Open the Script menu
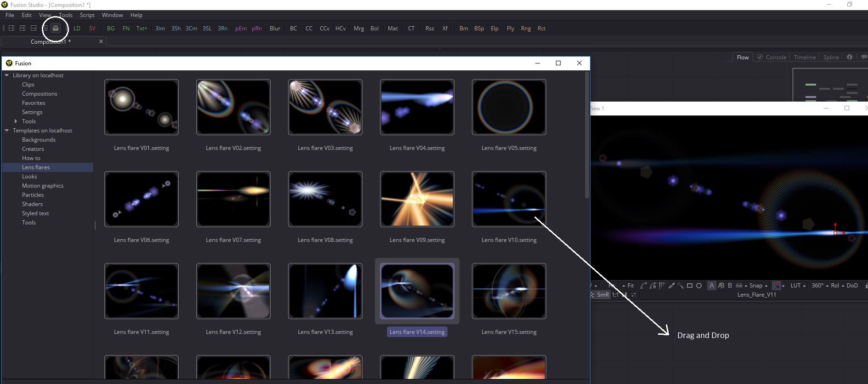This screenshot has width=868, height=384. (87, 15)
